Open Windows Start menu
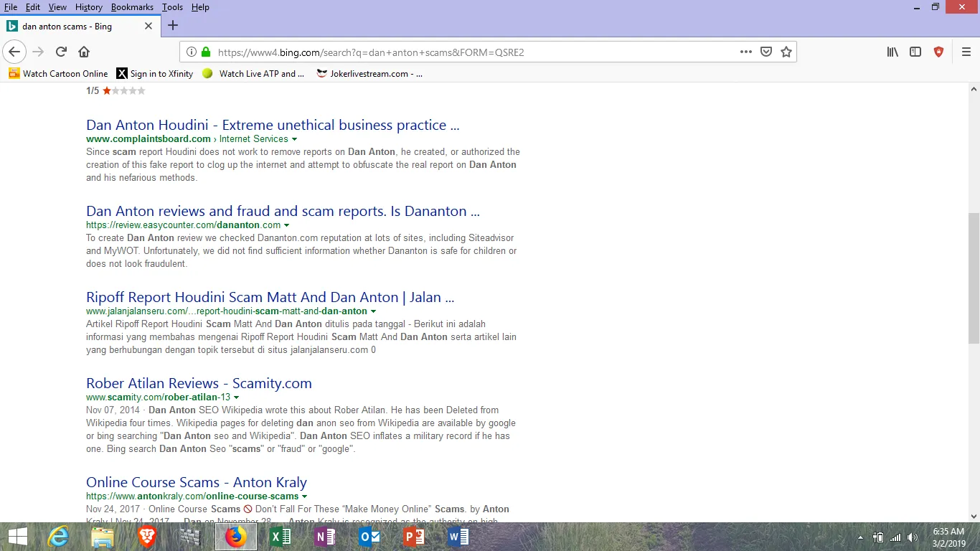980x551 pixels. click(17, 537)
